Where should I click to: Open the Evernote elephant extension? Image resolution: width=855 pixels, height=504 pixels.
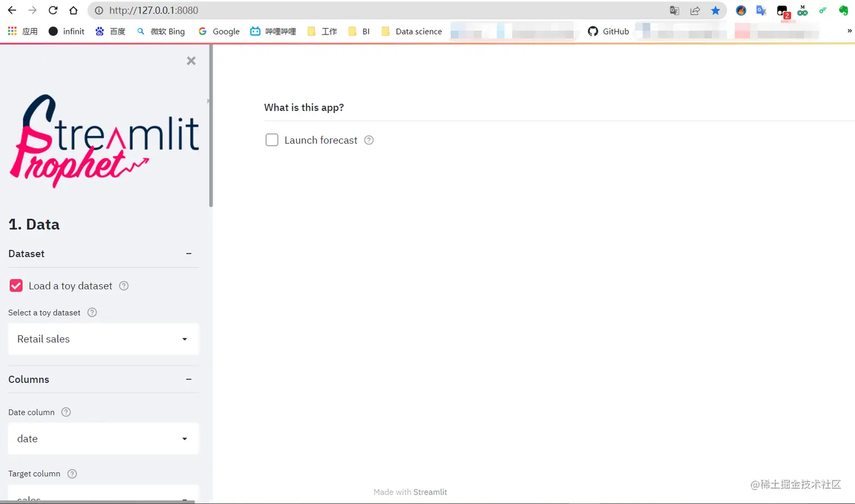pos(843,10)
